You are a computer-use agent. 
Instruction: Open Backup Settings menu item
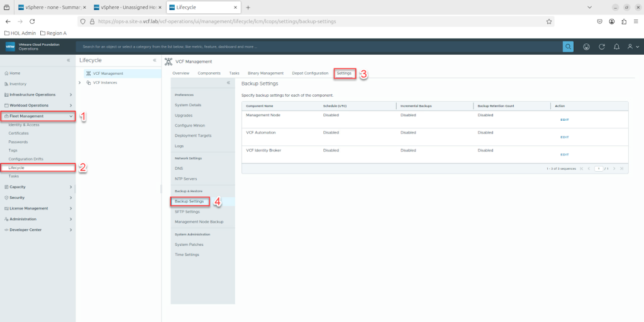point(190,201)
